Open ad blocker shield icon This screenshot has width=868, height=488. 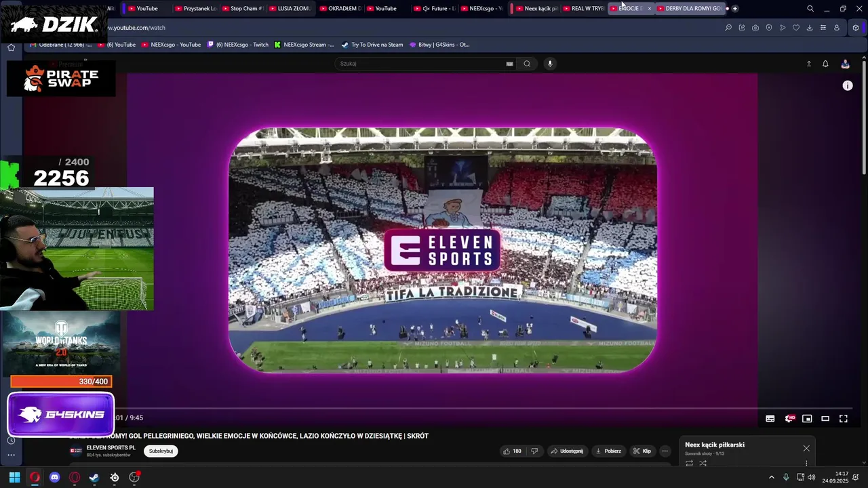[769, 28]
